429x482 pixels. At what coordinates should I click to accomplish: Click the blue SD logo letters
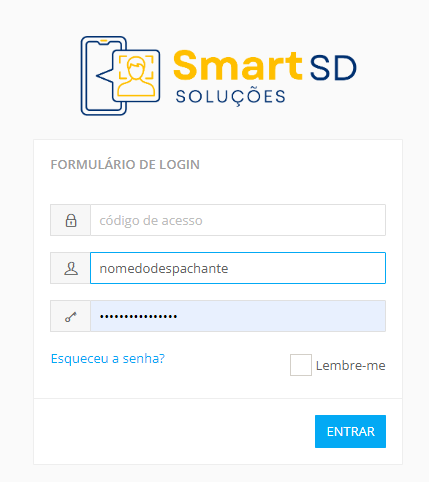(x=333, y=68)
